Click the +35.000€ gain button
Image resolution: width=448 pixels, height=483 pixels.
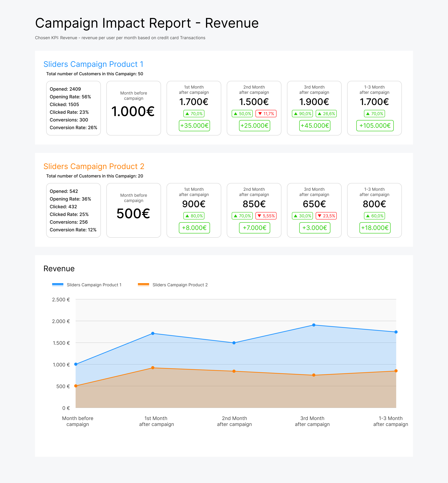click(x=194, y=126)
